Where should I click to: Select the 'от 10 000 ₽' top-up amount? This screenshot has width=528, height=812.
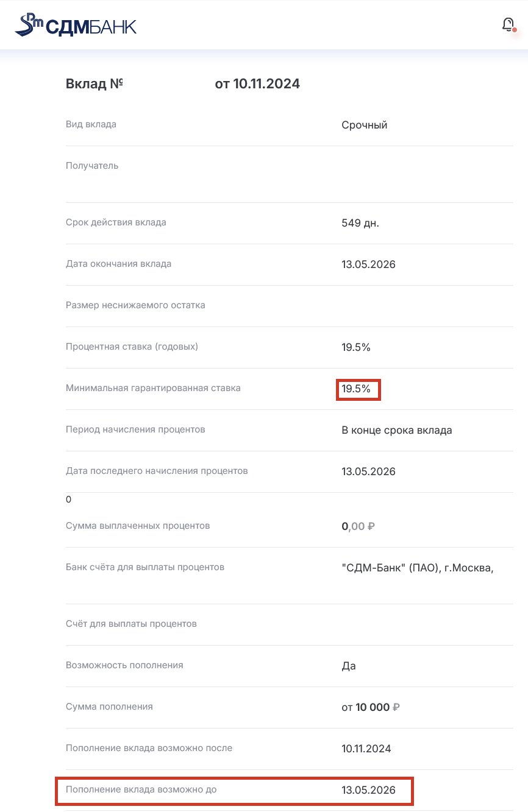[x=370, y=707]
